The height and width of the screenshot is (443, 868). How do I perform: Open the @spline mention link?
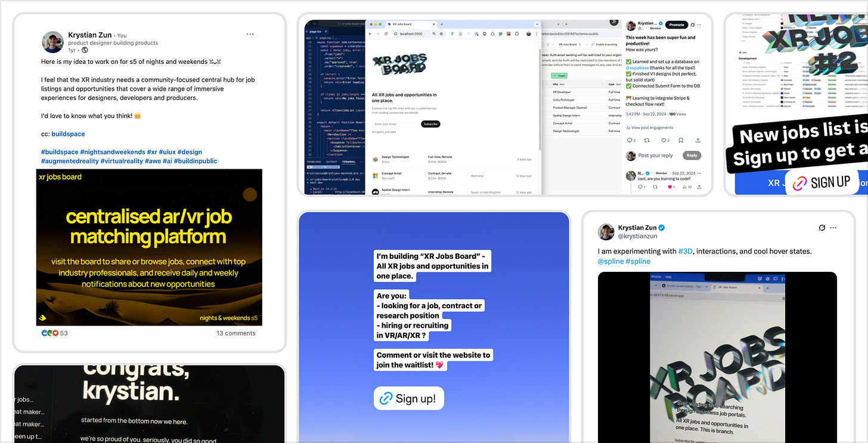(610, 261)
